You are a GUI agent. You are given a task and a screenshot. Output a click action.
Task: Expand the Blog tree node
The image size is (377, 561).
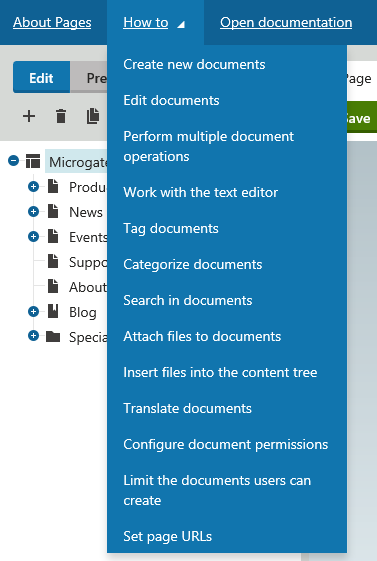33,312
